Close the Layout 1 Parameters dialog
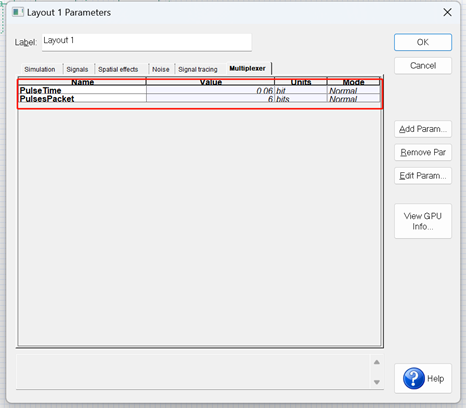The image size is (466, 408). 447,12
